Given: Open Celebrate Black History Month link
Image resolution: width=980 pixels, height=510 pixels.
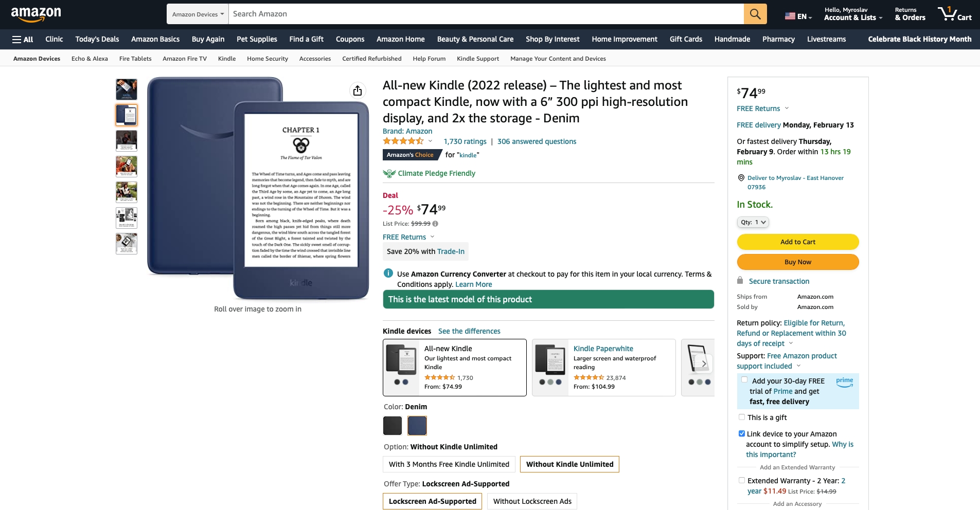Looking at the screenshot, I should pyautogui.click(x=919, y=39).
